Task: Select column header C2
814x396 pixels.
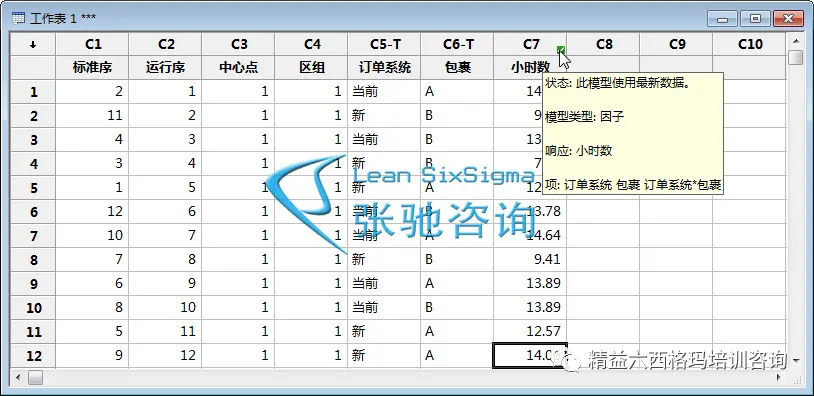Action: click(166, 45)
